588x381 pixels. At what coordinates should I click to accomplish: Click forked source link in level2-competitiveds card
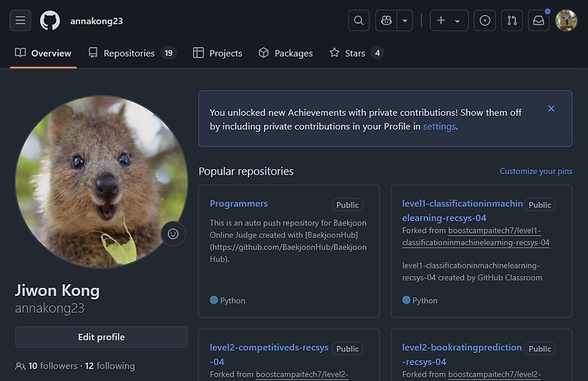click(x=302, y=374)
